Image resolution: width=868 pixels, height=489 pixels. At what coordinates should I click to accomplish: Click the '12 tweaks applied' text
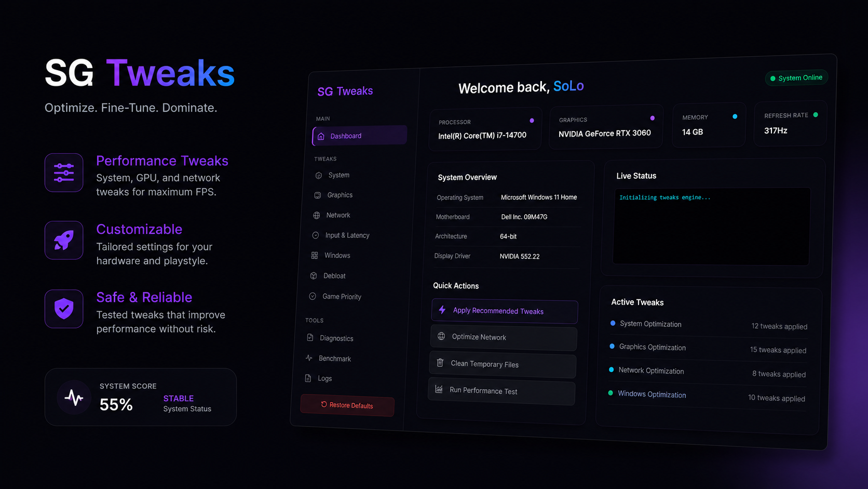coord(779,326)
